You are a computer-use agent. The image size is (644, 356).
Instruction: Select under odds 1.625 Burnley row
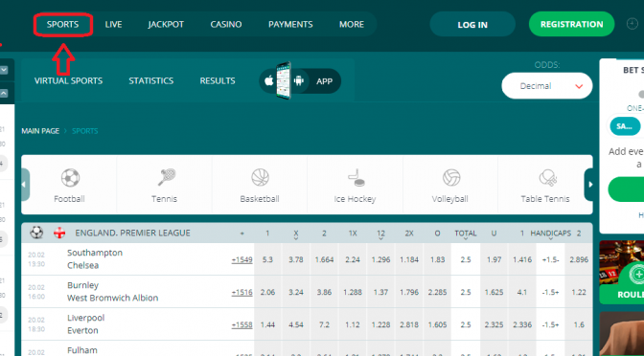coord(494,293)
